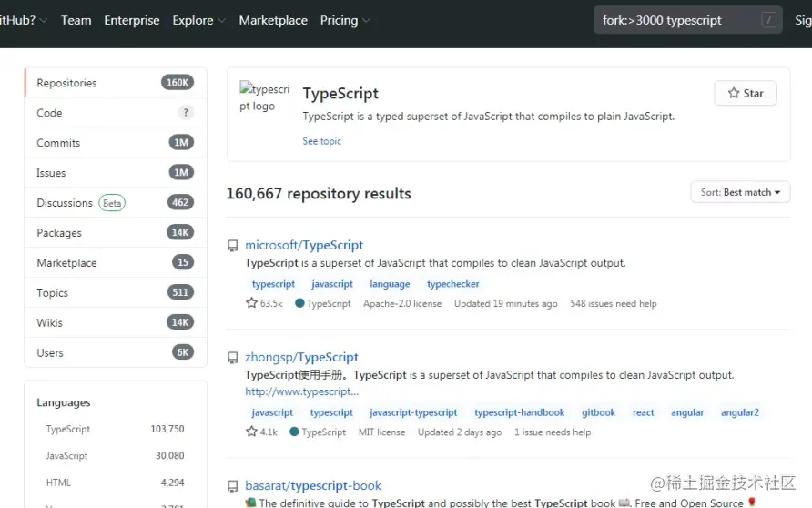Select the Discussions filter
The width and height of the screenshot is (812, 508).
(116, 203)
